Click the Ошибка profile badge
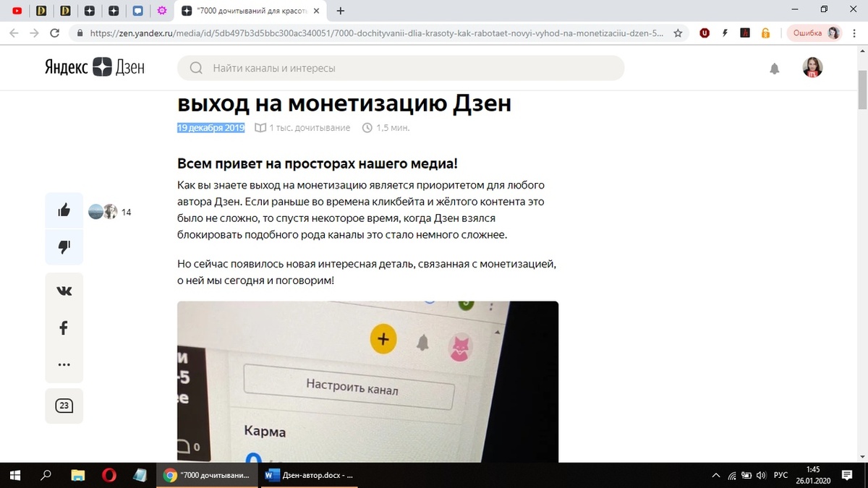Image resolution: width=868 pixels, height=488 pixels. tap(815, 33)
